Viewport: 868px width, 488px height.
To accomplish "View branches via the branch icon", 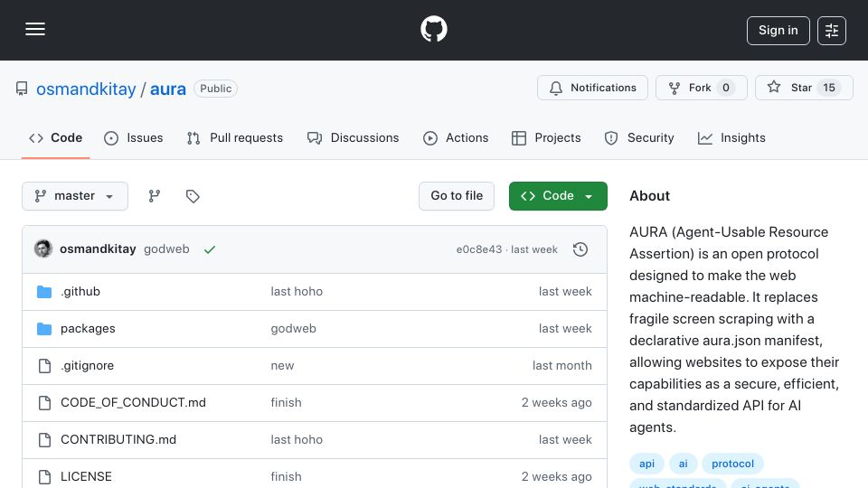I will click(x=155, y=196).
